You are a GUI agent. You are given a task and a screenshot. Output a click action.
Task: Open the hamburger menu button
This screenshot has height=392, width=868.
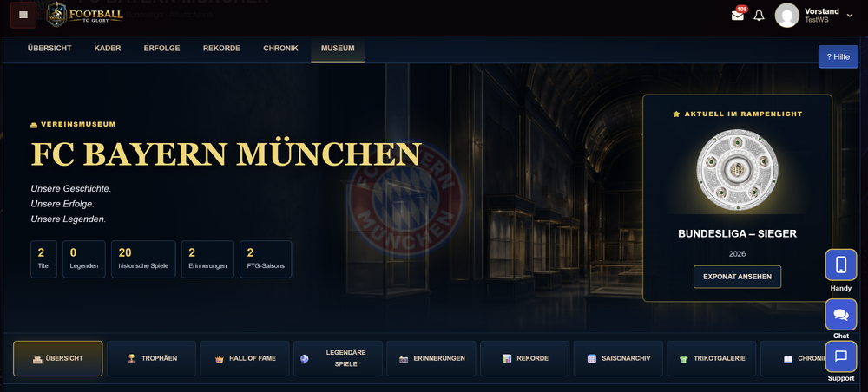click(x=23, y=15)
